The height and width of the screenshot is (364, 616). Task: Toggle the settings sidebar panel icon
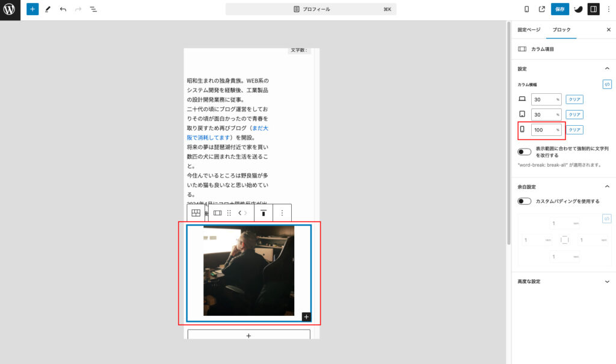coord(594,9)
